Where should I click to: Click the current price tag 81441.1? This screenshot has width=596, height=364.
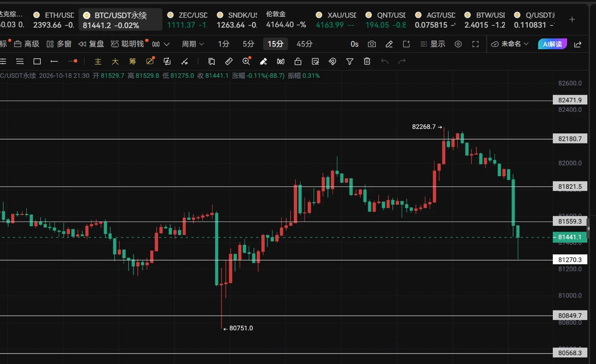click(570, 237)
